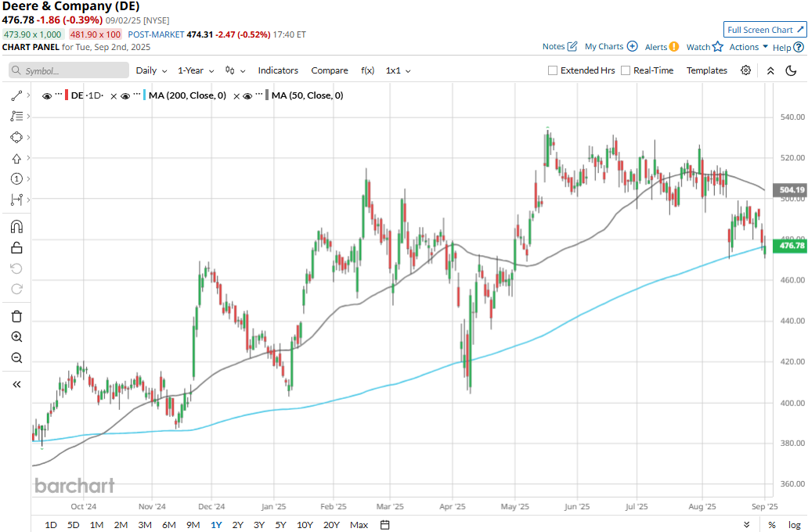This screenshot has height=532, width=808.
Task: Delete drawings with the trash icon
Action: click(x=16, y=316)
